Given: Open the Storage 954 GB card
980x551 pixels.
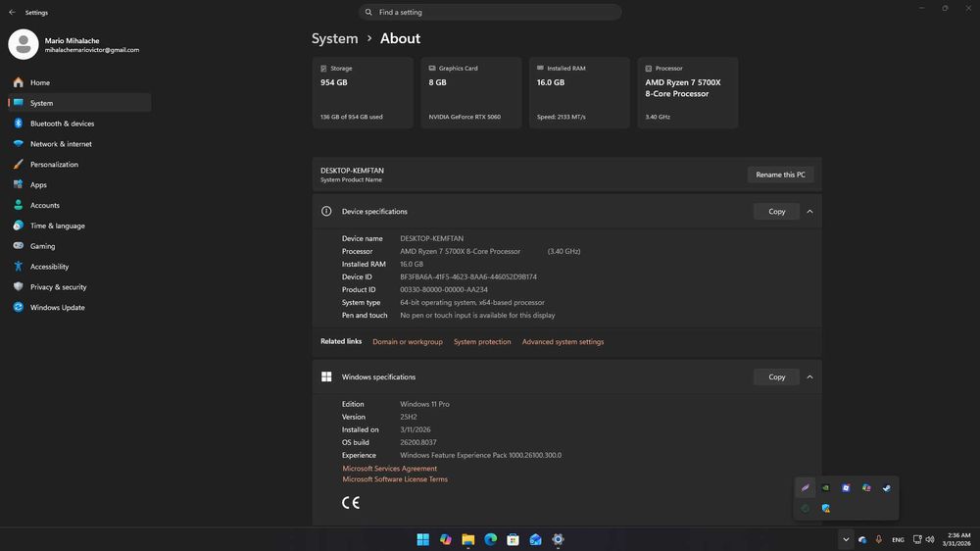Looking at the screenshot, I should tap(363, 92).
